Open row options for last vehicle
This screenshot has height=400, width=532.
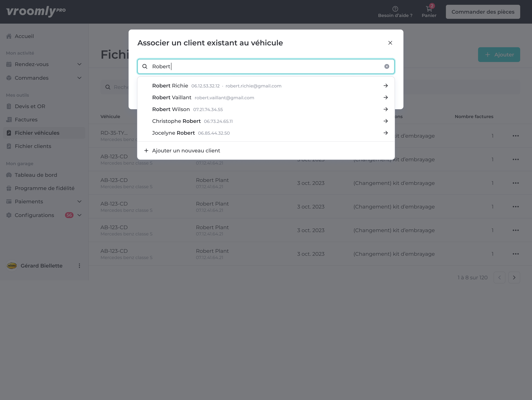point(515,254)
